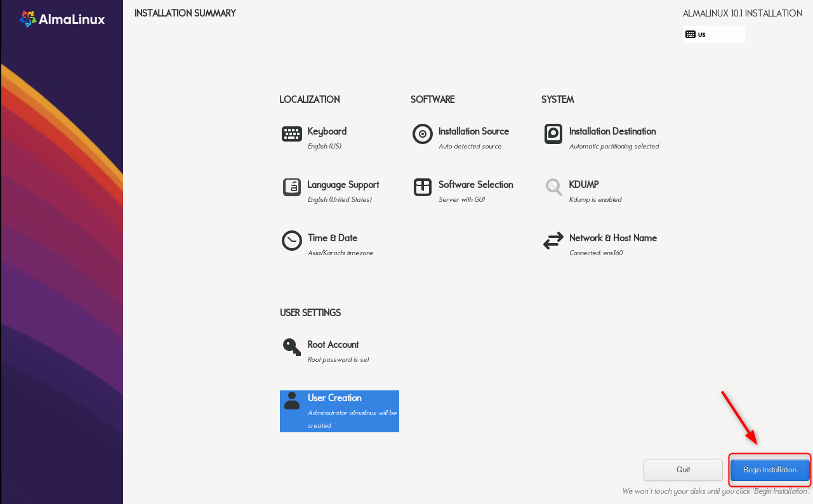Open Root Account via the key icon

click(x=291, y=347)
